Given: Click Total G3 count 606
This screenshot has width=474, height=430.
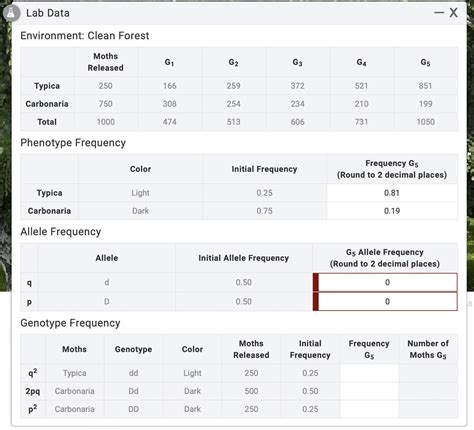Looking at the screenshot, I should [297, 122].
